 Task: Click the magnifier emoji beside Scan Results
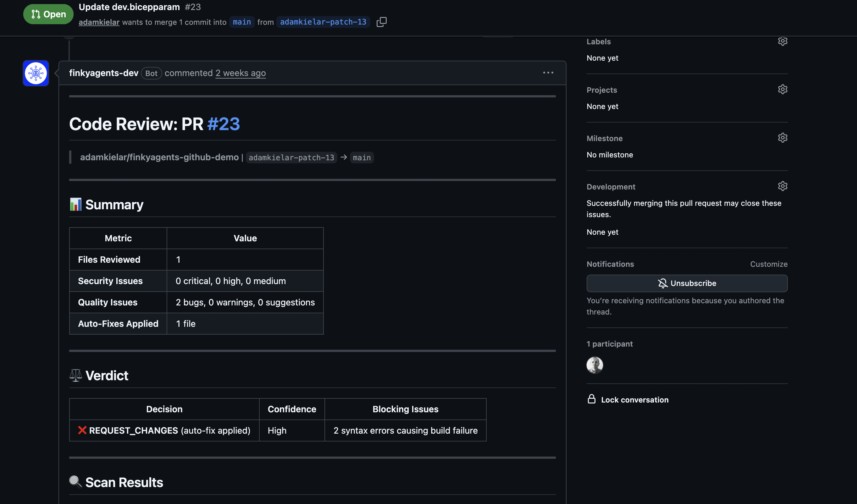[x=75, y=482]
